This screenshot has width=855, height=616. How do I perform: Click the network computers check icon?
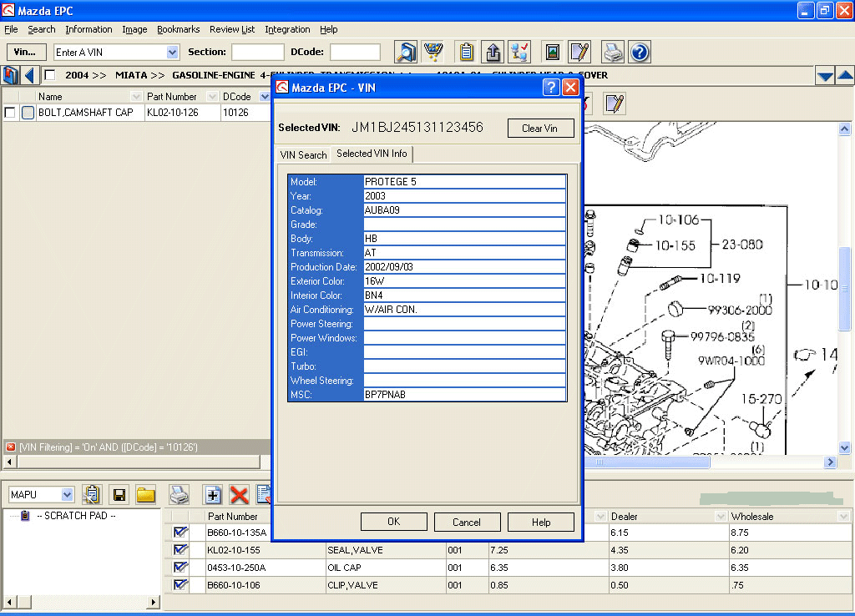click(519, 53)
